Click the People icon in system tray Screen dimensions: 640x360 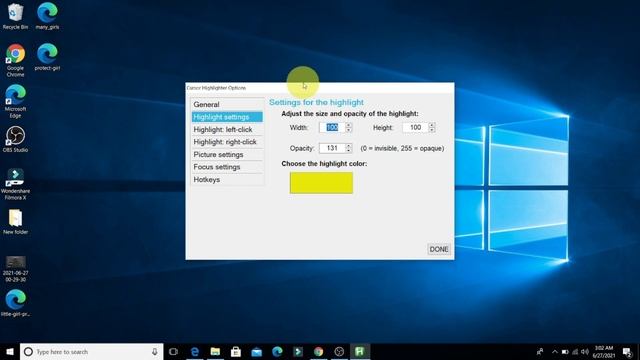pyautogui.click(x=540, y=351)
